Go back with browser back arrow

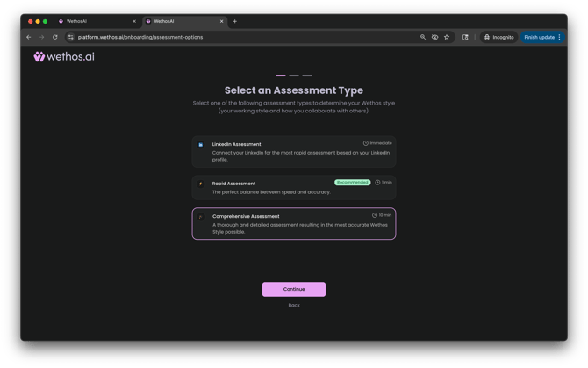tap(29, 37)
